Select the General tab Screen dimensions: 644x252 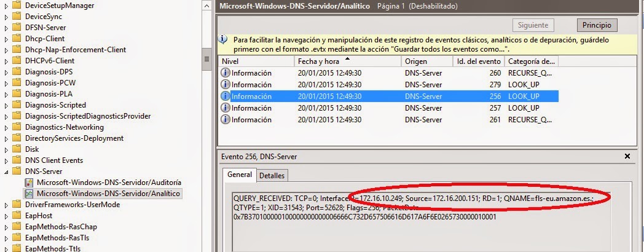click(240, 175)
